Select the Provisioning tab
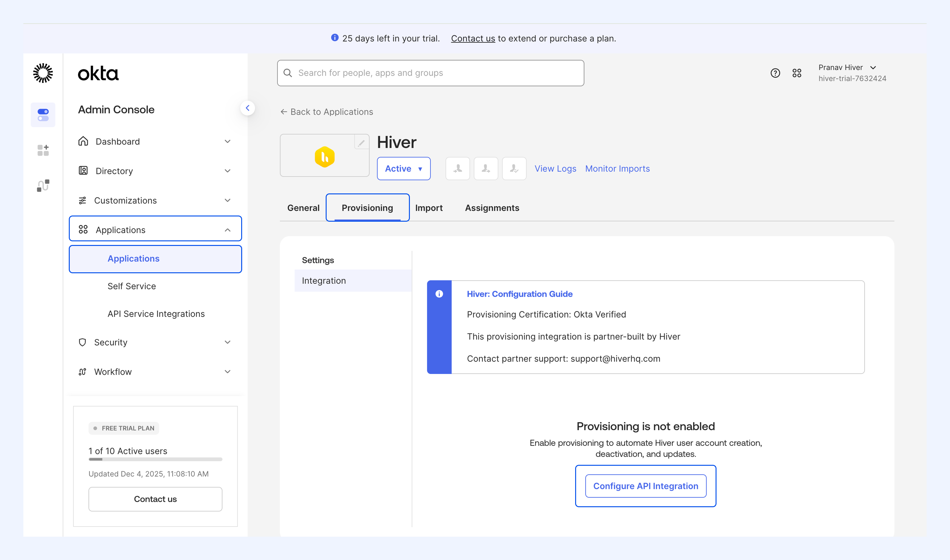Viewport: 950px width, 560px height. click(367, 208)
